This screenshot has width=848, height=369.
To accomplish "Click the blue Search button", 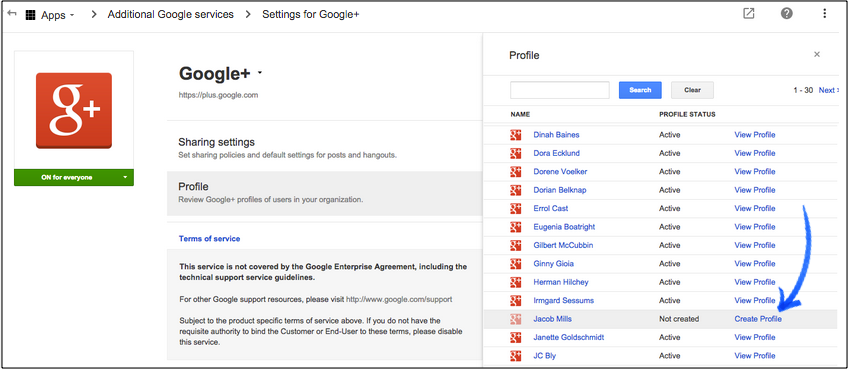I will [x=640, y=90].
